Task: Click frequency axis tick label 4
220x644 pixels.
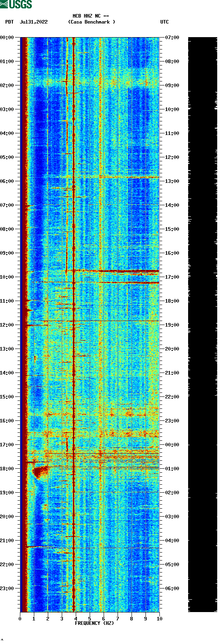Action: click(76, 619)
